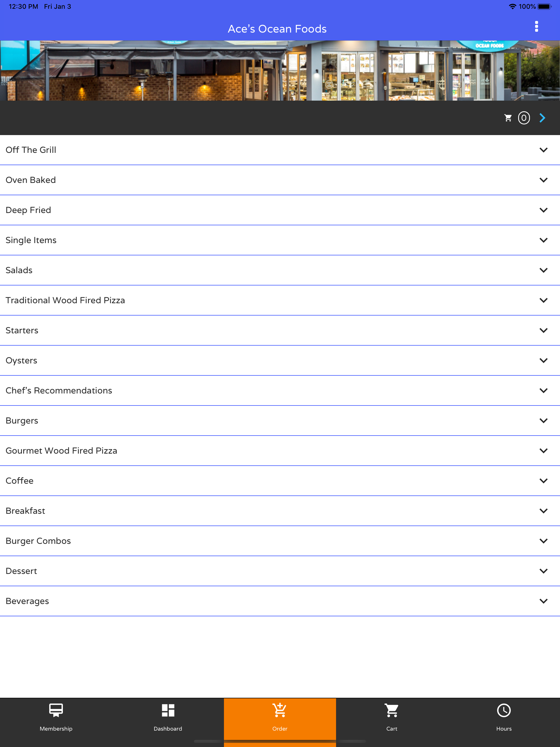This screenshot has width=560, height=747.
Task: Expand Oysters chevron
Action: [543, 360]
